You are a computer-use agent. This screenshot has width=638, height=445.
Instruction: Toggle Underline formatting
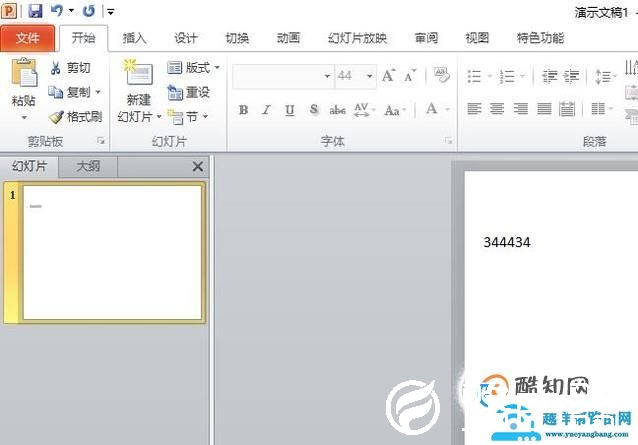(290, 110)
